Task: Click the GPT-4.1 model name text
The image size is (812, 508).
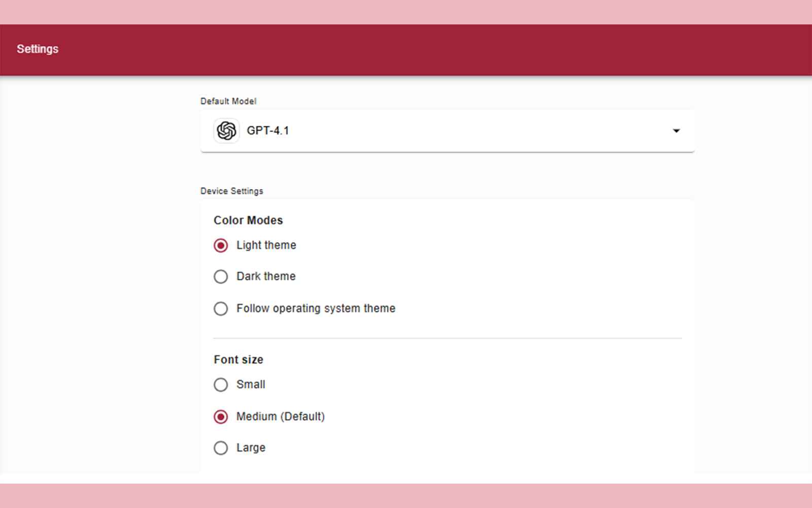Action: coord(268,131)
